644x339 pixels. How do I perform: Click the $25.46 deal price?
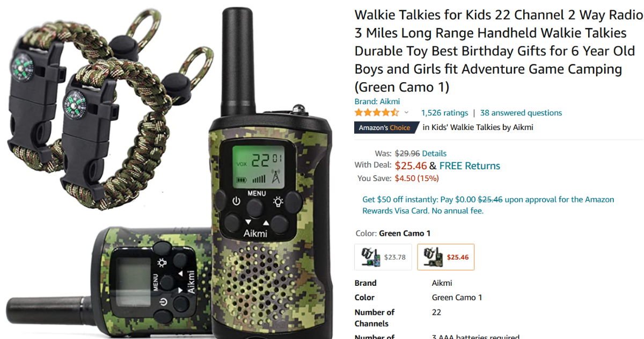point(411,166)
